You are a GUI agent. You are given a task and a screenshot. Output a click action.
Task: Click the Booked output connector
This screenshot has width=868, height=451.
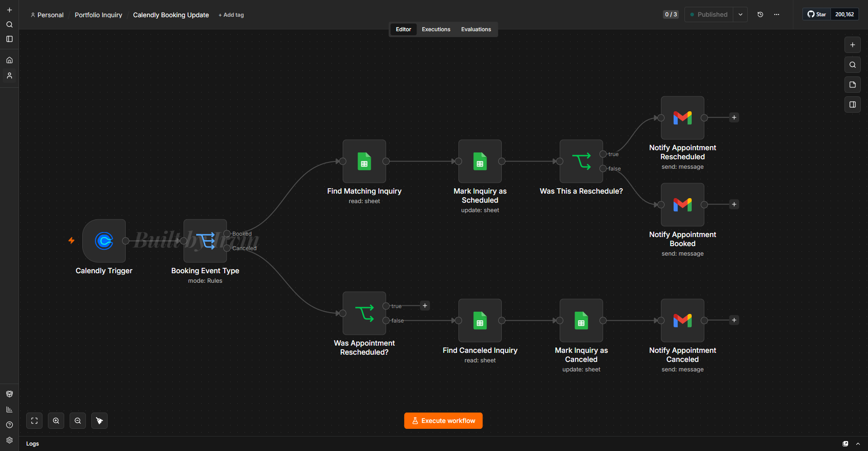227,233
